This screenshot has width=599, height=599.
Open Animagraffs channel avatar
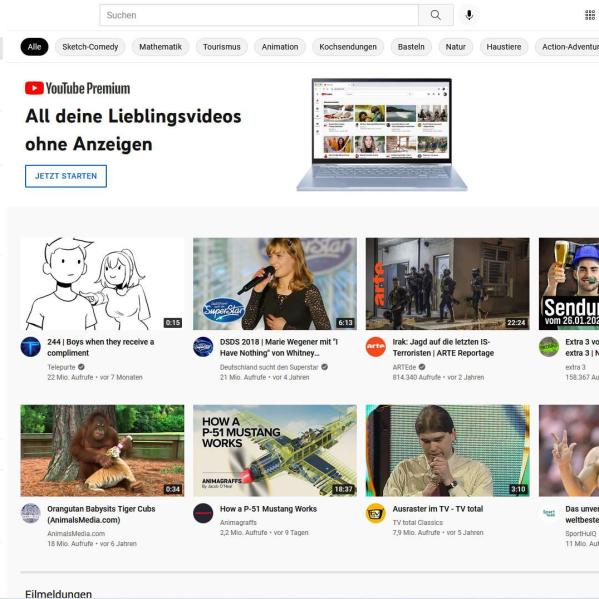[203, 513]
